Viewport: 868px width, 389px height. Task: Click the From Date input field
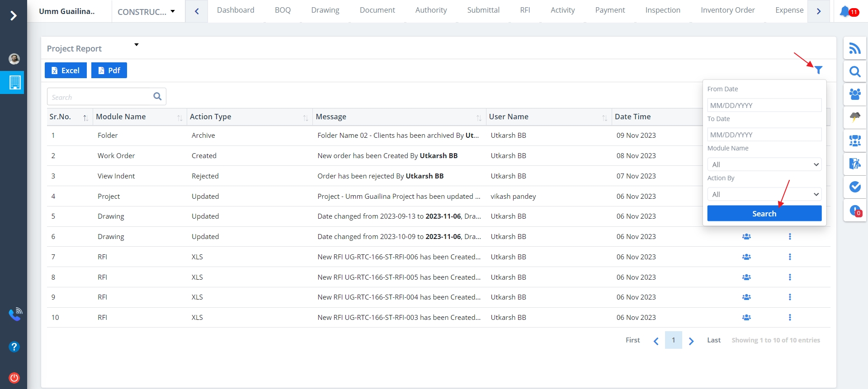[x=764, y=105]
